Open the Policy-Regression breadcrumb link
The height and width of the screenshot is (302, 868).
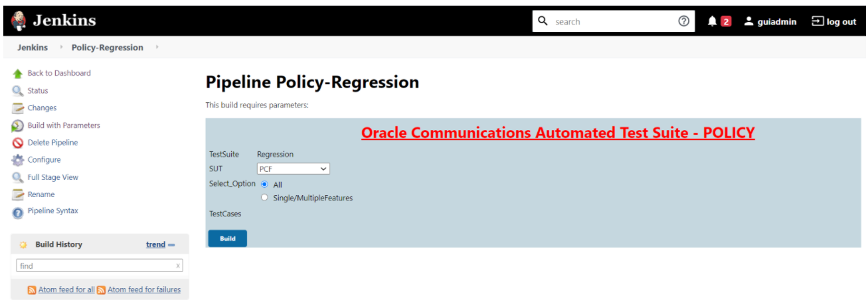click(107, 47)
